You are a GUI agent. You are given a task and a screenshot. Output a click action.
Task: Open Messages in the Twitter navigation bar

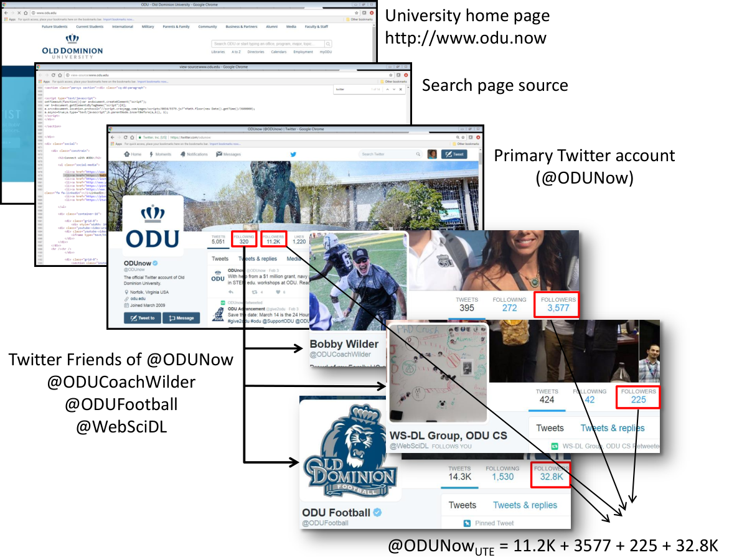point(228,154)
